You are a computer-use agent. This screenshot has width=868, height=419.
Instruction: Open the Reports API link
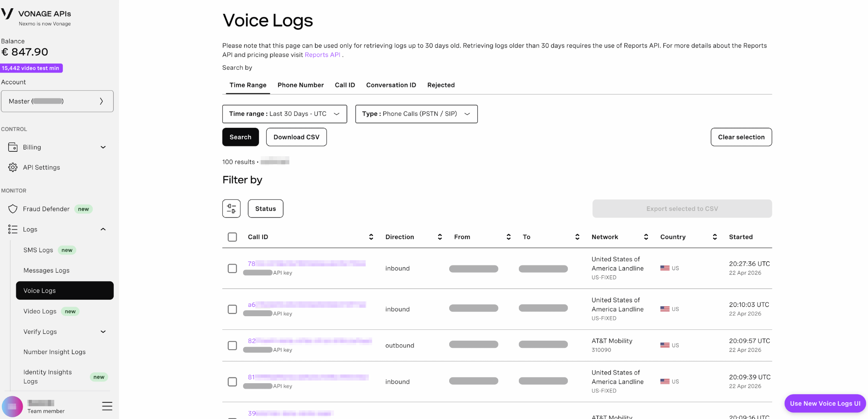point(322,55)
